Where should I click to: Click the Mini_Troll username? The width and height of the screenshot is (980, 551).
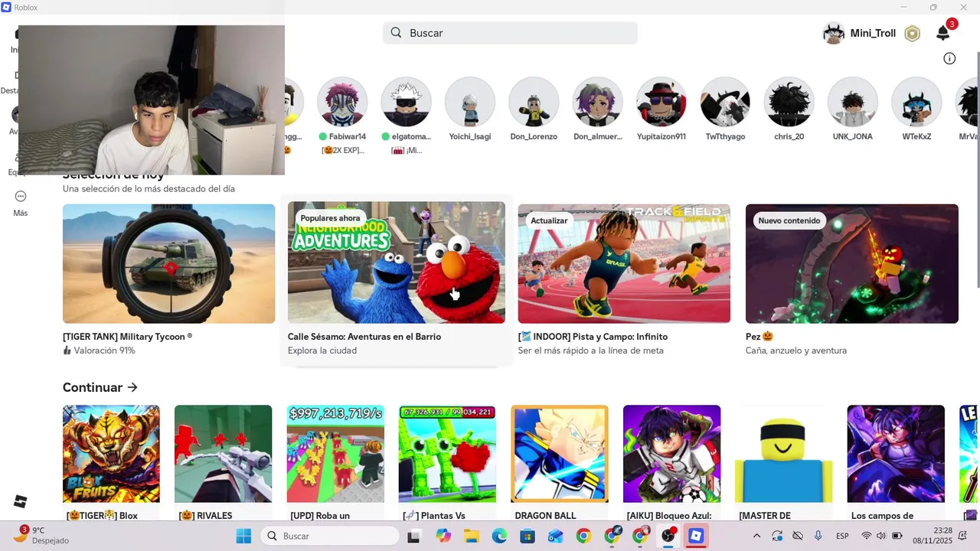[x=873, y=33]
